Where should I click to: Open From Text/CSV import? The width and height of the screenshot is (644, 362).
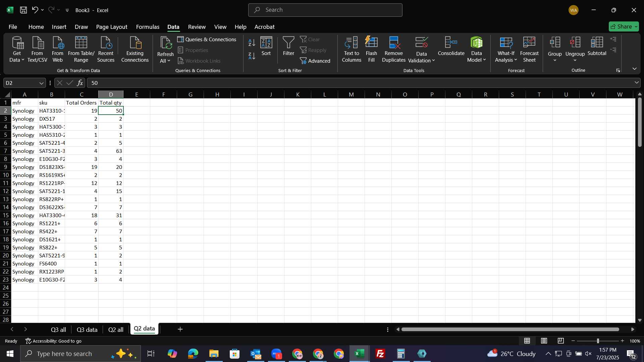pos(37,49)
